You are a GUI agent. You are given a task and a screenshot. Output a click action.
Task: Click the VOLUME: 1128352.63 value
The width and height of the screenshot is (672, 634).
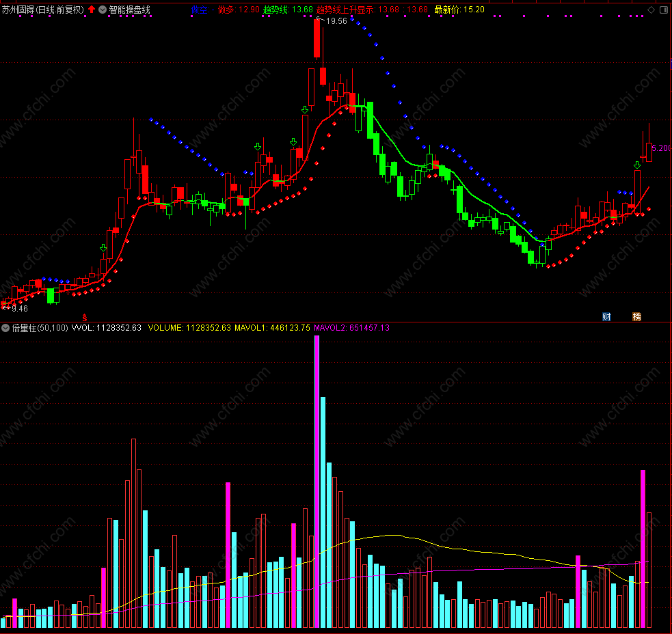point(189,328)
